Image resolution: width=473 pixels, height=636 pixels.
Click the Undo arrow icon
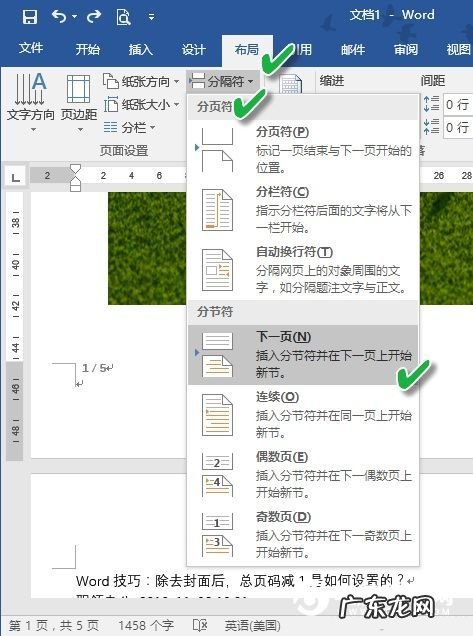tap(59, 17)
